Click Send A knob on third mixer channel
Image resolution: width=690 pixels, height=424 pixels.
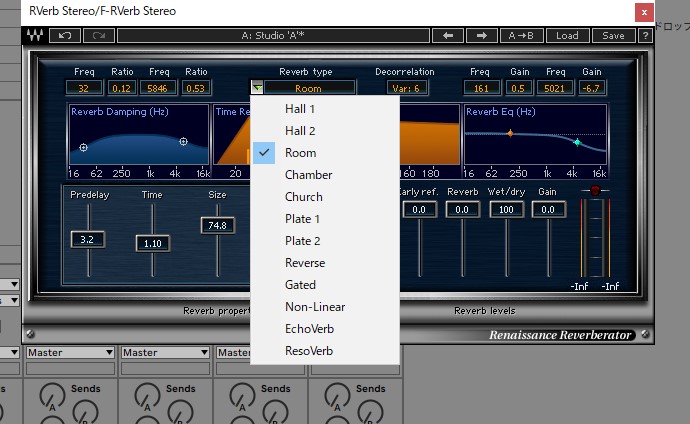[242, 396]
